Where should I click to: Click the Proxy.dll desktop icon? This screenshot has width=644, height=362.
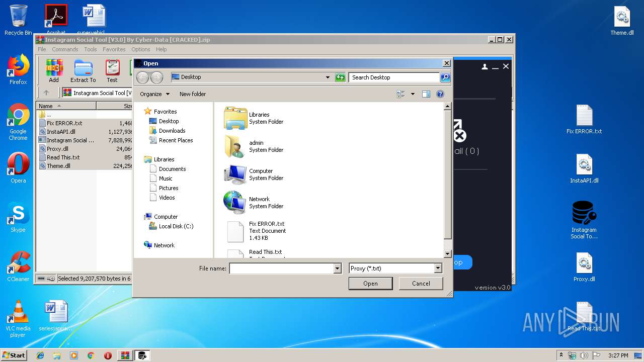pyautogui.click(x=584, y=267)
